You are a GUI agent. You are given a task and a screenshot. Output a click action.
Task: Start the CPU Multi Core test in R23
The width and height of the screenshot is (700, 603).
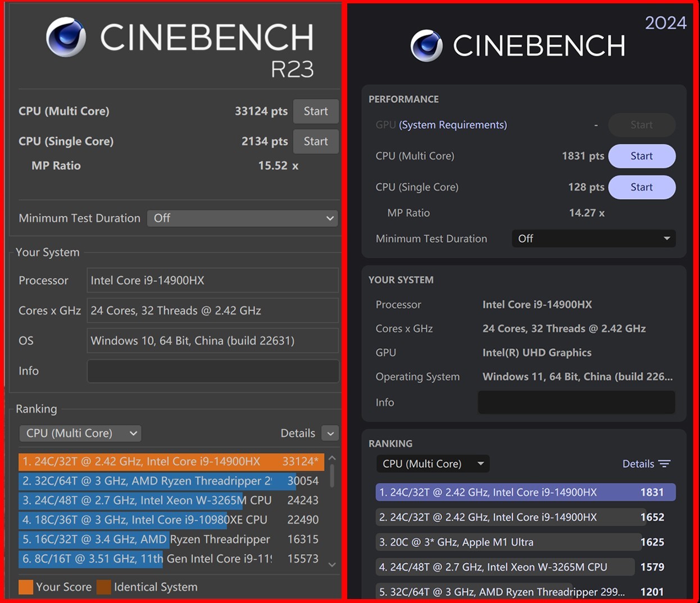[x=316, y=111]
